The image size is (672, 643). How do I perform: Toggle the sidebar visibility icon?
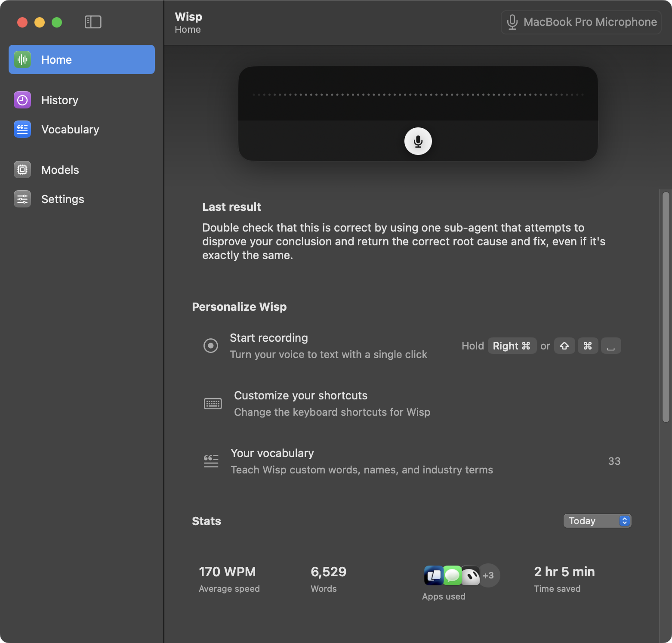[93, 22]
